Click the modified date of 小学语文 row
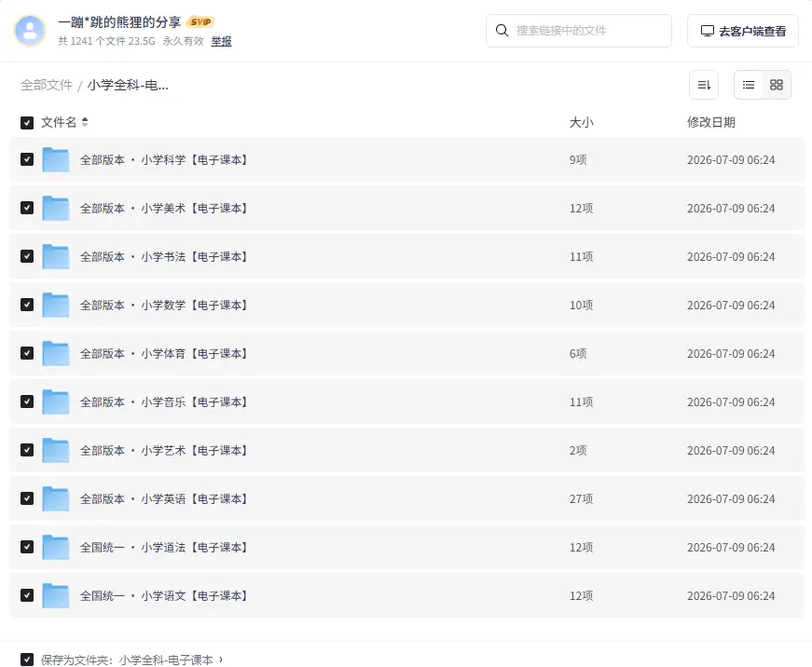 [731, 595]
